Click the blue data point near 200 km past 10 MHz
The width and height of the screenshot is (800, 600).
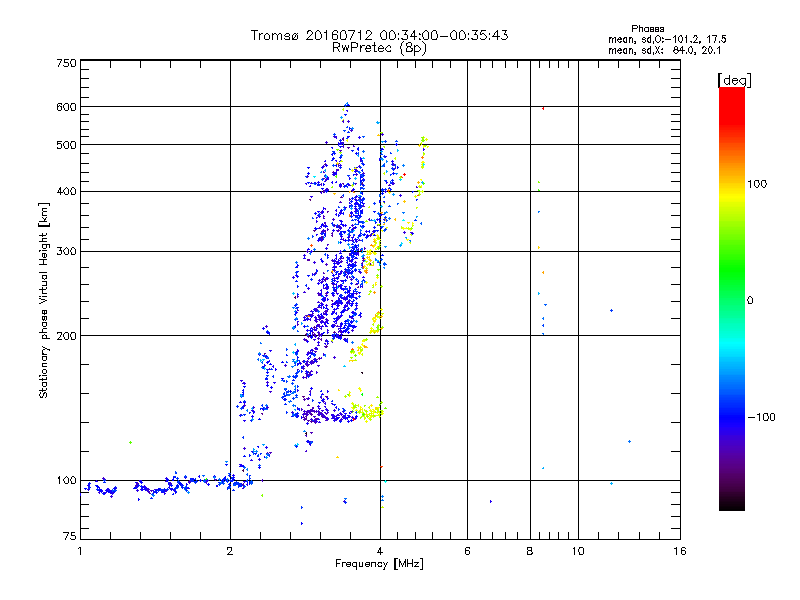coord(611,310)
